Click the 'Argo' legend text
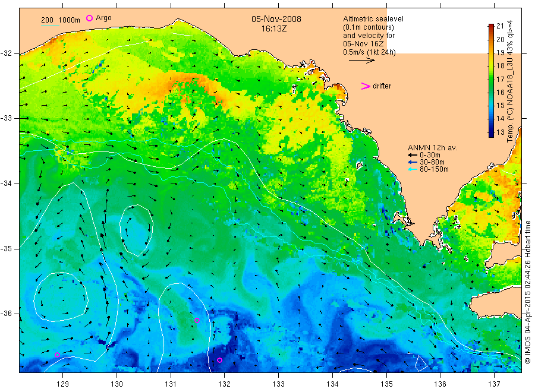Screen dimensions: 535x392 pos(103,18)
